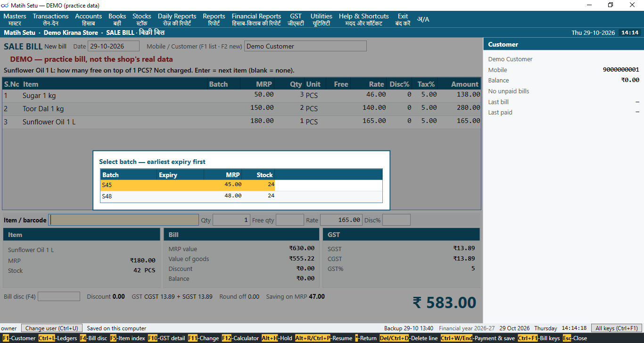Click F1-Customer in the shortcut bar
Screen dimensions: 644x343
[19, 338]
